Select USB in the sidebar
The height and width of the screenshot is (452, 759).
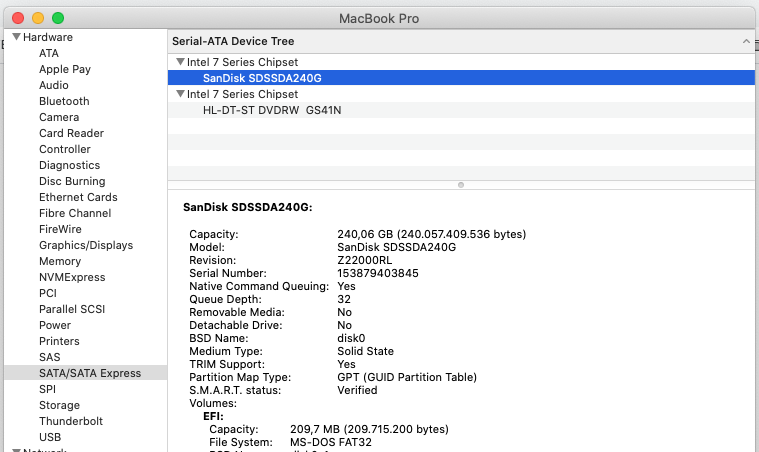tap(50, 437)
